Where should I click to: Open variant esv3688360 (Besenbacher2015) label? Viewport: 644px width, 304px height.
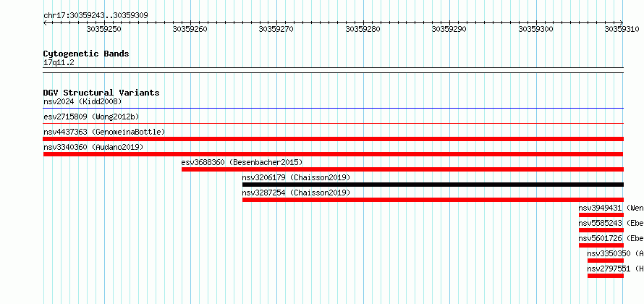click(x=242, y=162)
